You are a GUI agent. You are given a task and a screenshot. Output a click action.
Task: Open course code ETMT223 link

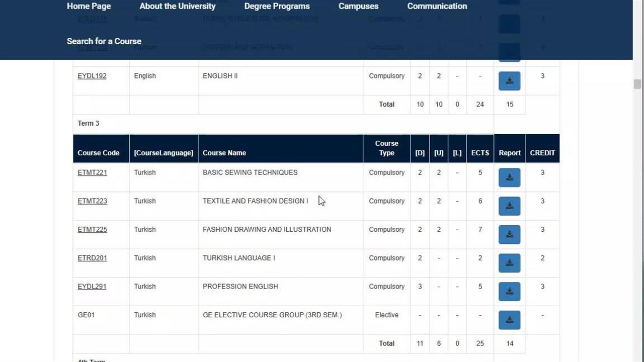[x=92, y=201]
